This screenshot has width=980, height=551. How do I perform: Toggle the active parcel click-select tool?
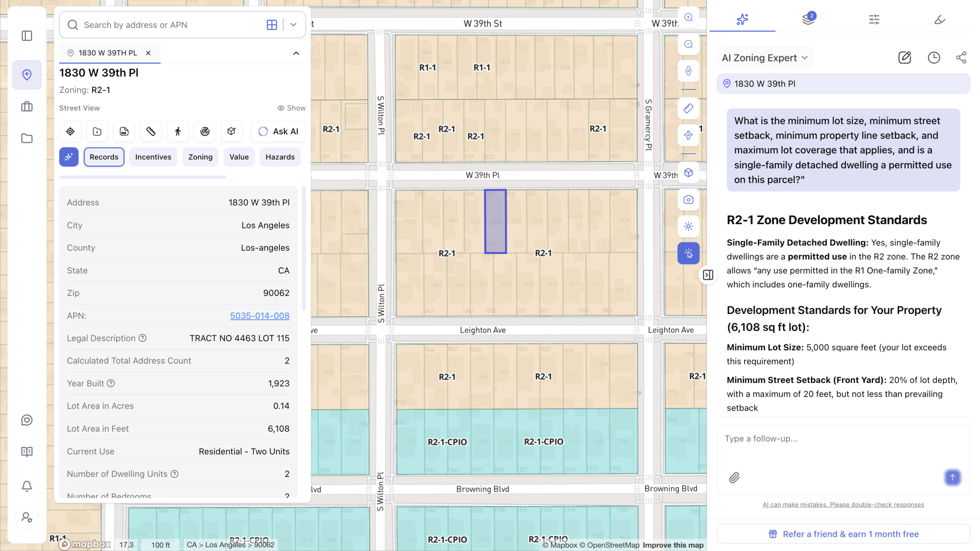point(688,253)
